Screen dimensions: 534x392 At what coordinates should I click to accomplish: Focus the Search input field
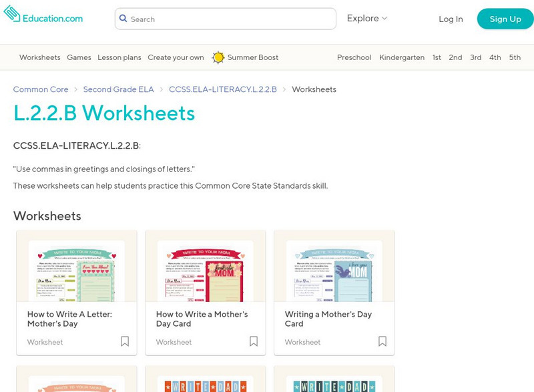click(x=226, y=19)
